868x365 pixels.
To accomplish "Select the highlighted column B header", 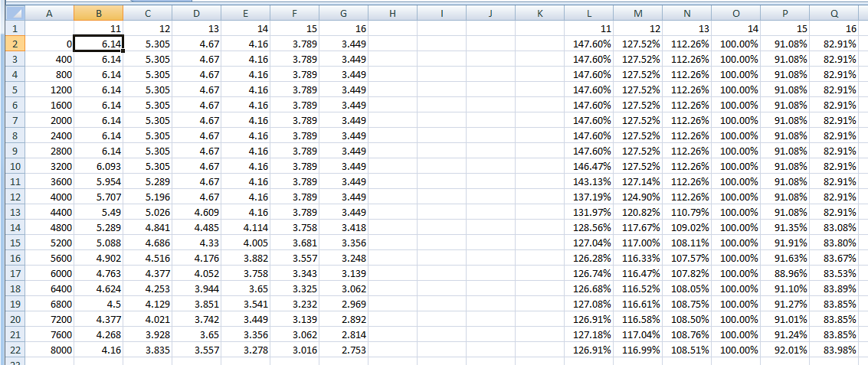I will point(99,13).
